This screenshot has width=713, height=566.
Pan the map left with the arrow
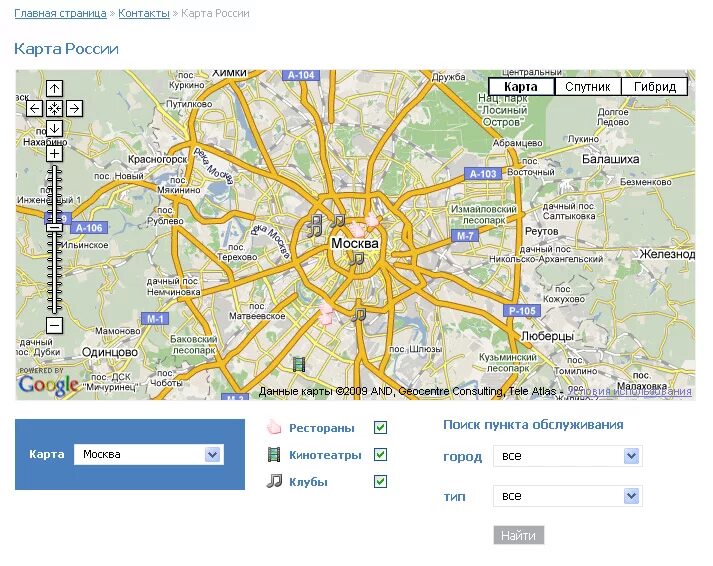[x=35, y=109]
